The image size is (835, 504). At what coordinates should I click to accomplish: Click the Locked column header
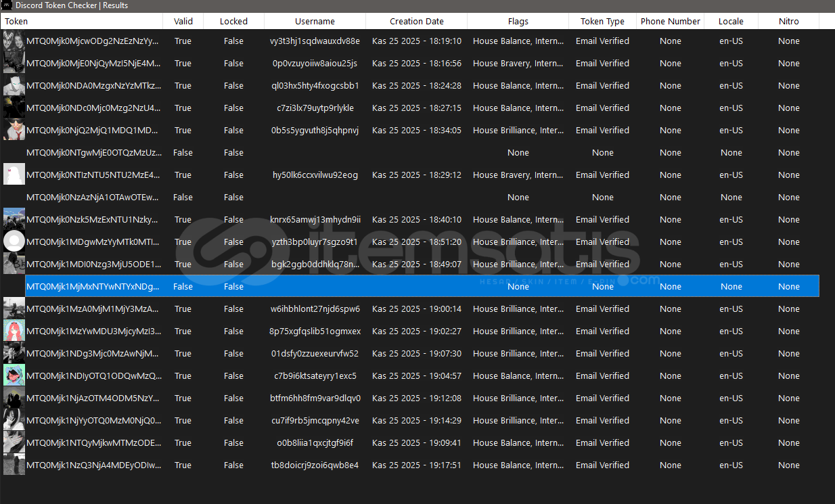[233, 22]
